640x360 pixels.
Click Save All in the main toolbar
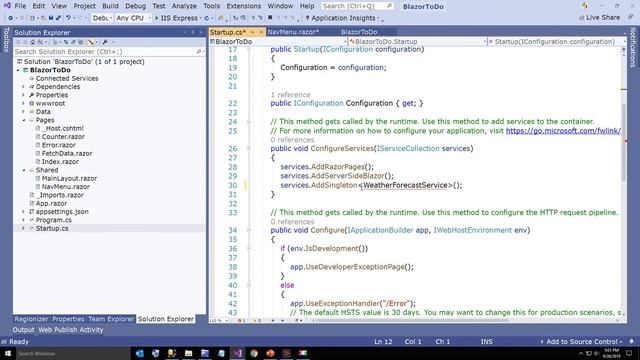point(58,18)
